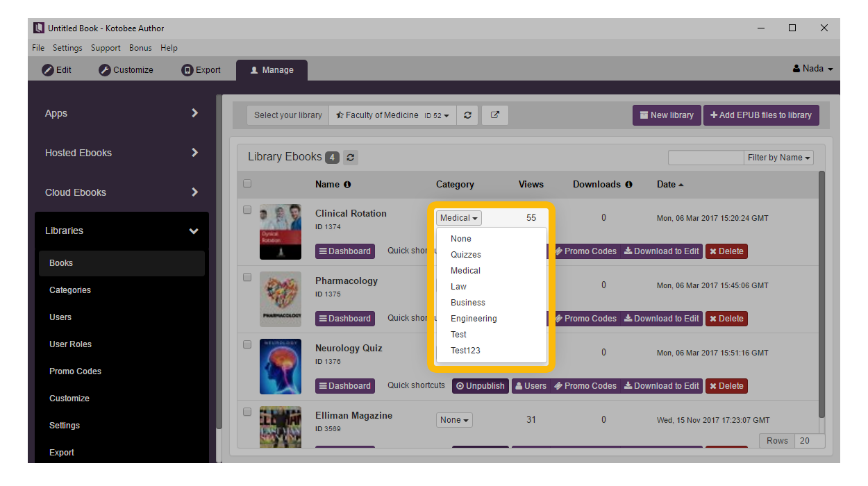The width and height of the screenshot is (868, 486).
Task: Refresh the Library Ebooks list
Action: coord(351,158)
